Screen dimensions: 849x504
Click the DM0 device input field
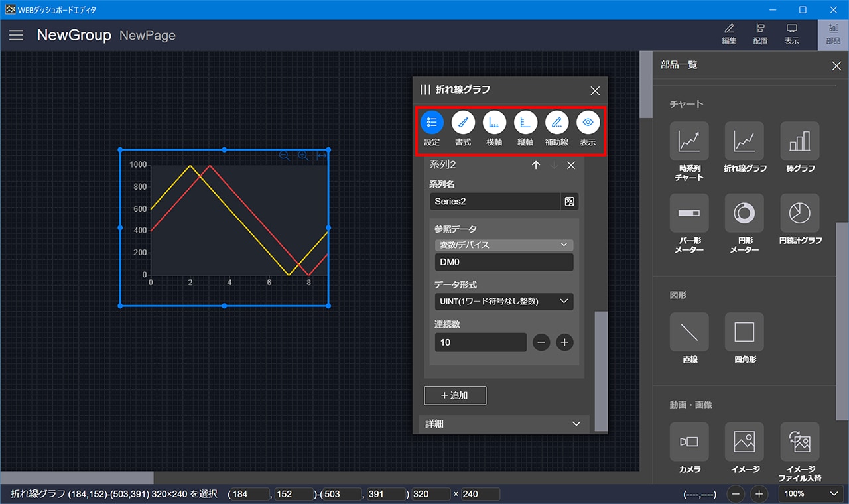pyautogui.click(x=503, y=263)
